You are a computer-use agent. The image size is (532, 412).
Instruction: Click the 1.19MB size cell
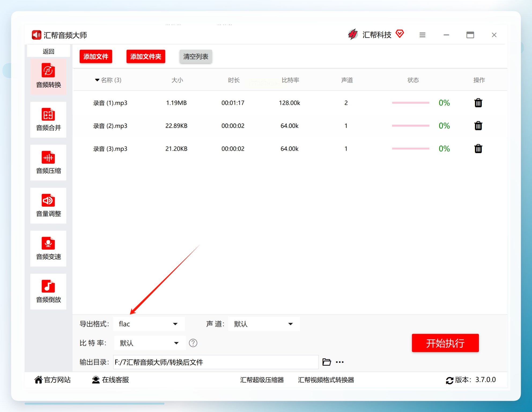176,103
